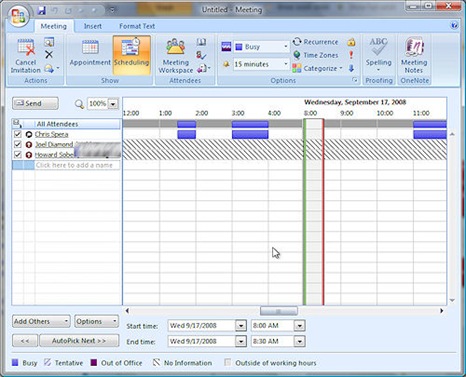Viewport: 466px width, 377px height.
Task: Save the meeting with the floppy icon
Action: [42, 11]
